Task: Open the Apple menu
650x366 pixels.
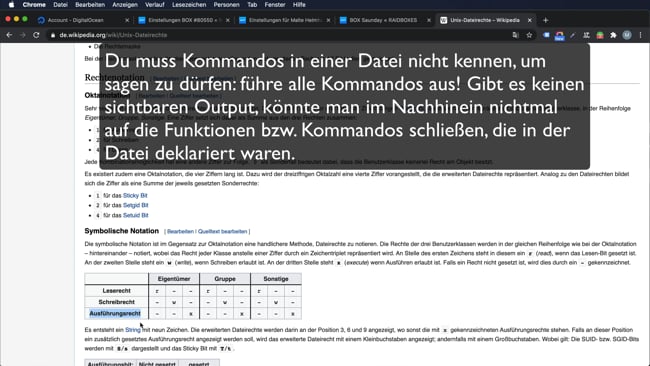Action: pos(11,5)
